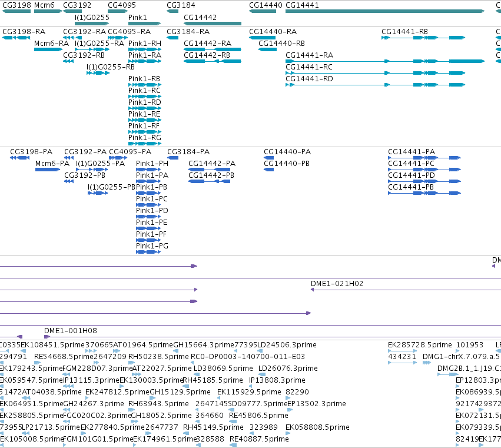Click EST RH45185.5prime

click(x=213, y=380)
